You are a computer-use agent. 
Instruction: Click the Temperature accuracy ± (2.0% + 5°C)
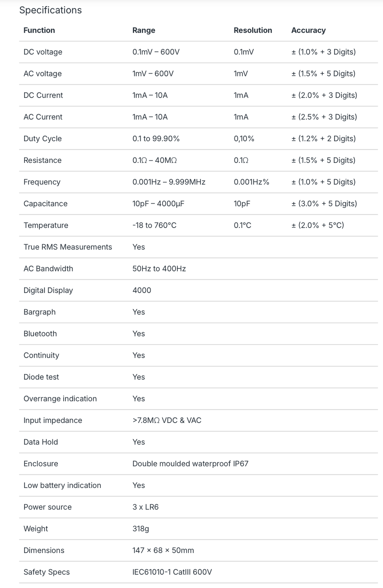[318, 225]
